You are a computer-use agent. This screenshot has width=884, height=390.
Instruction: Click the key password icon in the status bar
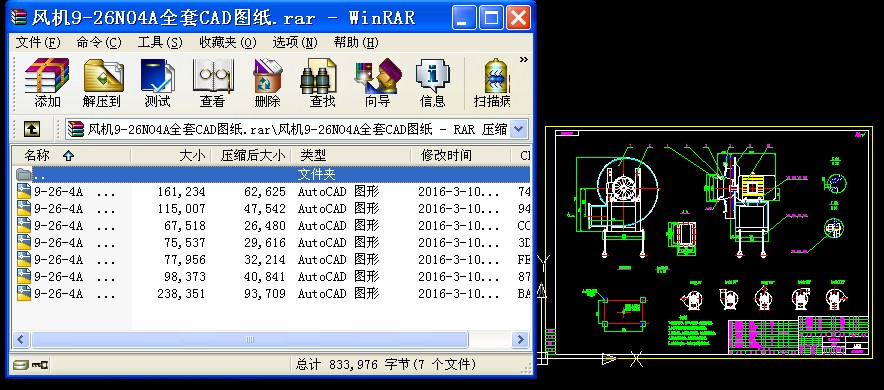pyautogui.click(x=40, y=365)
